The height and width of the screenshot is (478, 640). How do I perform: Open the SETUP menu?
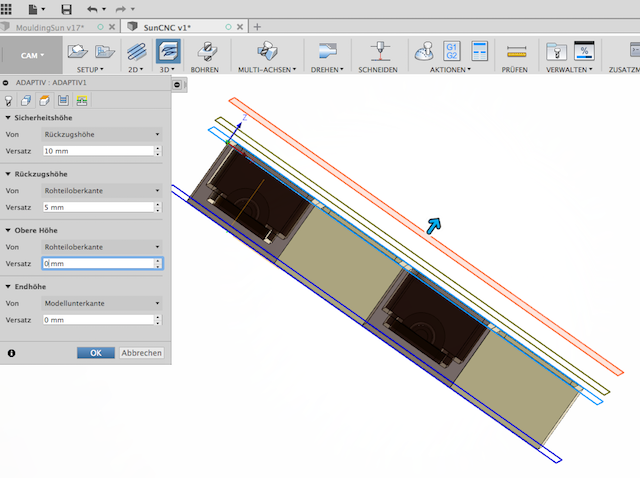tap(90, 70)
